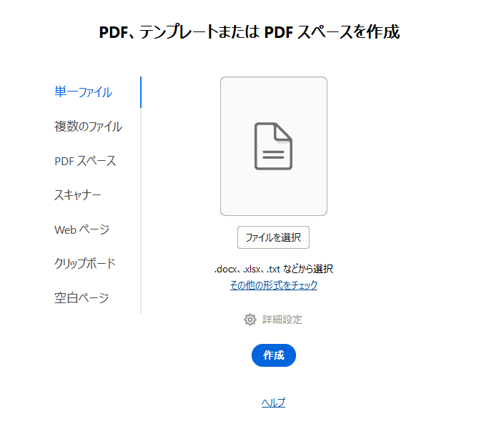Viewport: 504px width, 439px height.
Task: Click the grey sidebar divider line beside スキャナー
Action: coord(141,195)
